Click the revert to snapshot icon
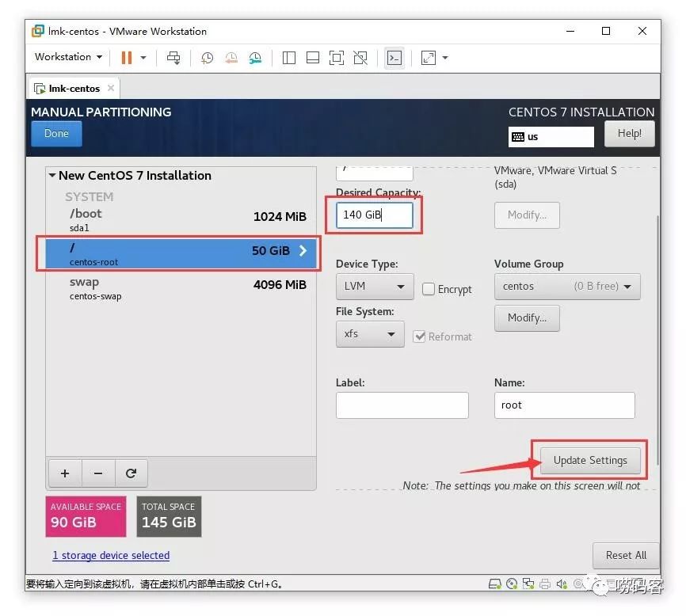Screen dimensions: 686x616 231,58
